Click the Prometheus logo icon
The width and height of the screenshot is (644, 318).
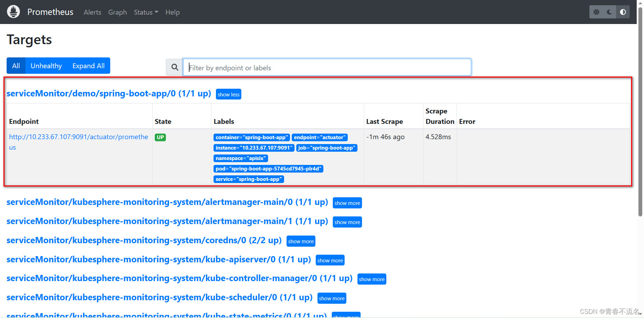(13, 11)
